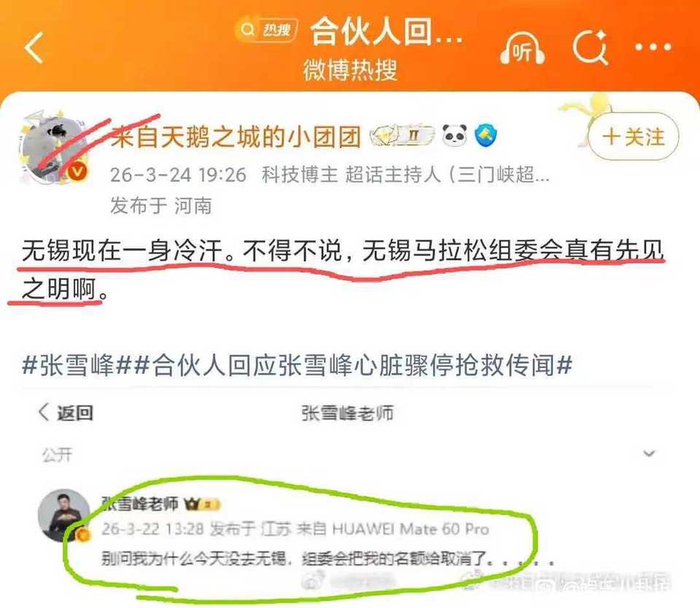Tap the back arrow in header
This screenshot has height=608, width=700.
pos(34,47)
